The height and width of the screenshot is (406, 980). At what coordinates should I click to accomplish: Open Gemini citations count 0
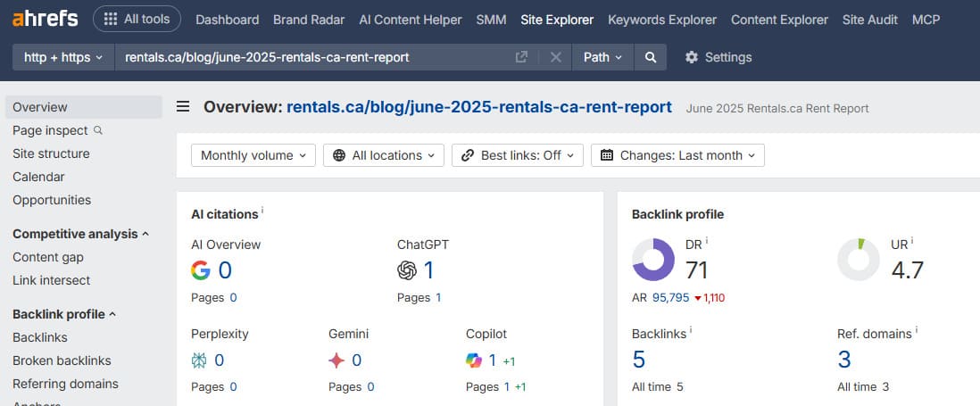tap(357, 360)
